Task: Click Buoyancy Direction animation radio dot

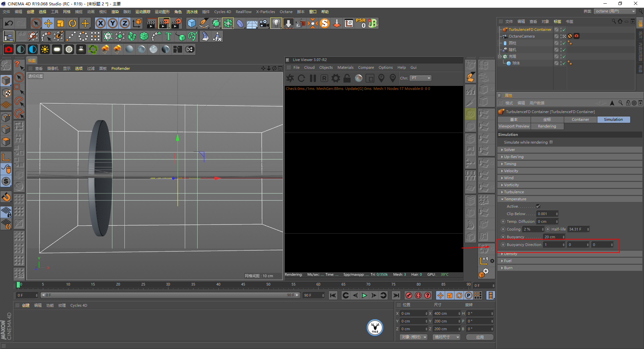Action: point(503,245)
